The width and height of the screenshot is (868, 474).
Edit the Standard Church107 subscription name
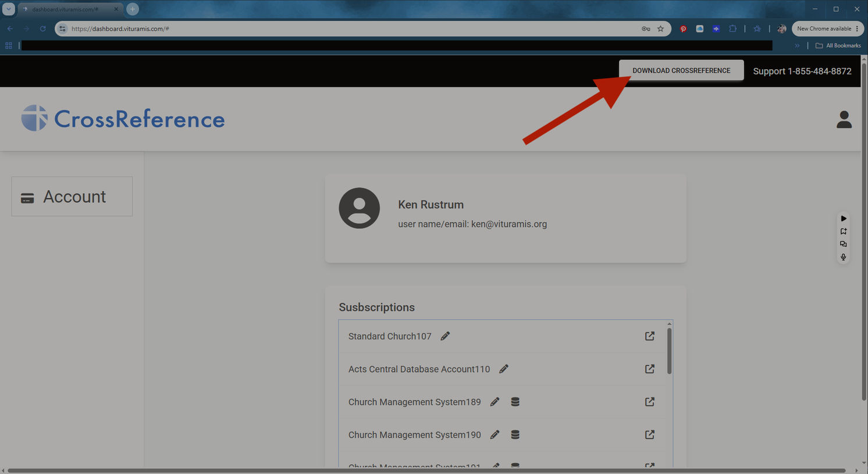tap(445, 336)
